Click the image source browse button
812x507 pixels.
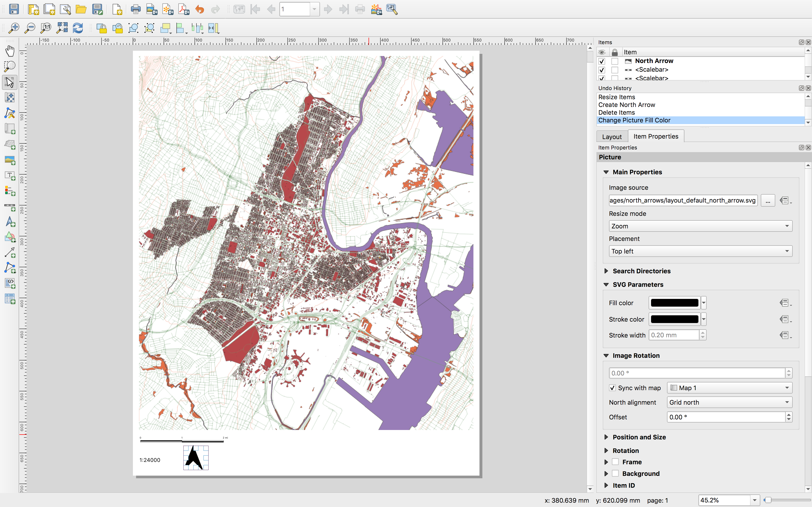tap(768, 201)
